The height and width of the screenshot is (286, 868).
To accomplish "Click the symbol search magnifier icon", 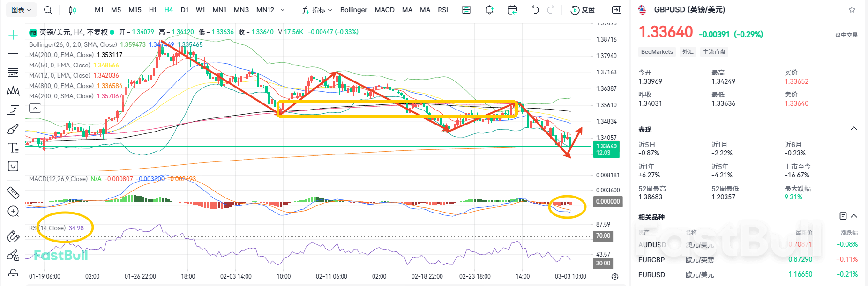I will (48, 10).
